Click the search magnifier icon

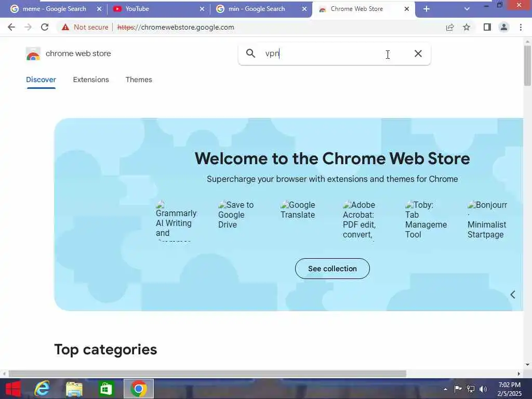pyautogui.click(x=250, y=54)
